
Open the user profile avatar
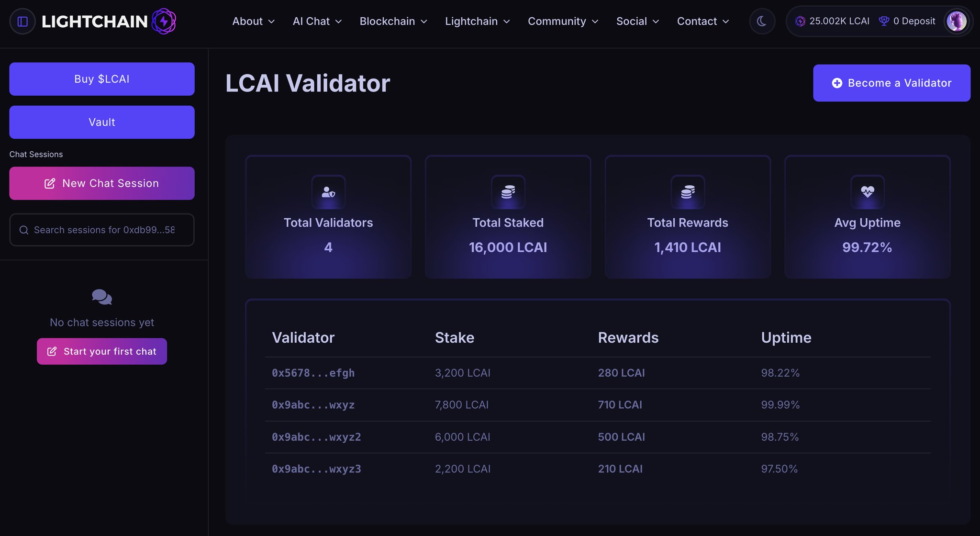click(957, 22)
